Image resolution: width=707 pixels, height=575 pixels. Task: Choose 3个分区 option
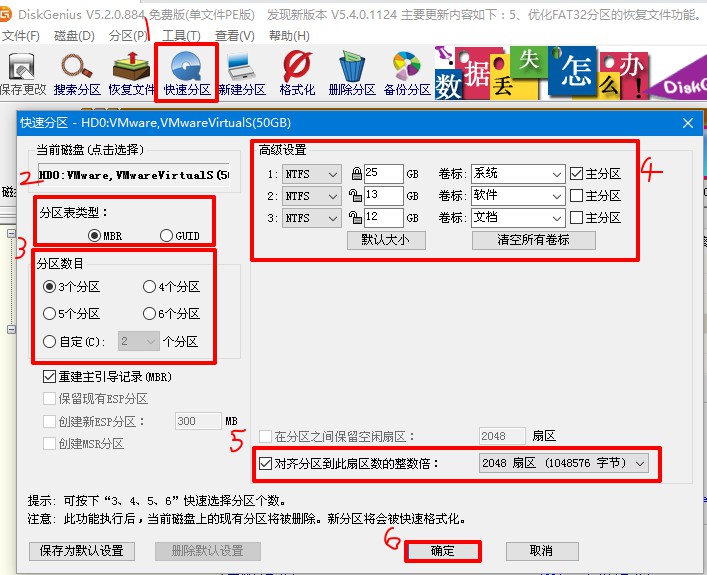click(71, 287)
